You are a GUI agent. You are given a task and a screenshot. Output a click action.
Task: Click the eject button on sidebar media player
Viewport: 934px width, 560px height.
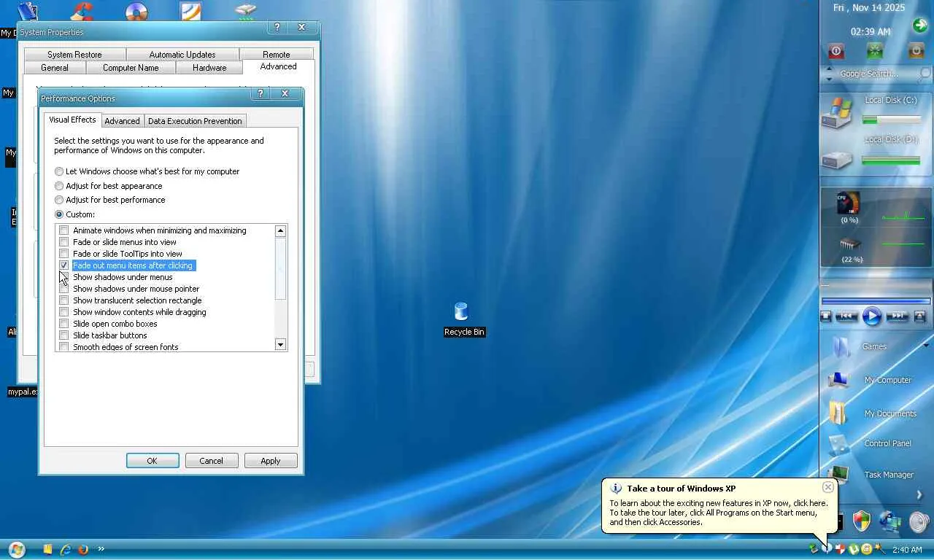point(920,316)
